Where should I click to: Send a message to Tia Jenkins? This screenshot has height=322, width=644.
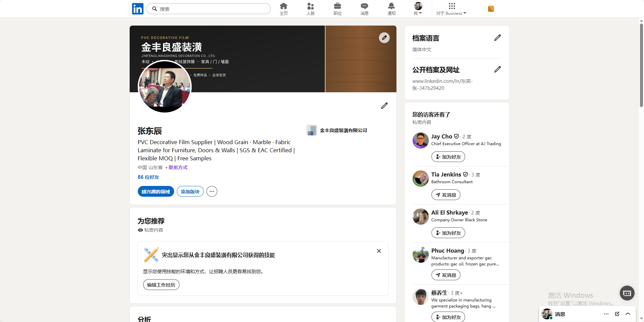point(446,195)
